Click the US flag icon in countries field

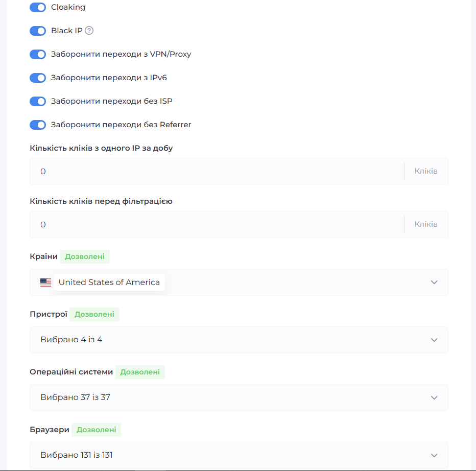46,282
